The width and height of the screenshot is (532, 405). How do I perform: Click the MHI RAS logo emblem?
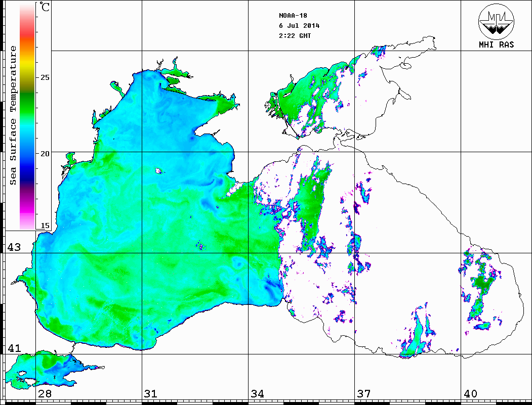click(x=496, y=21)
